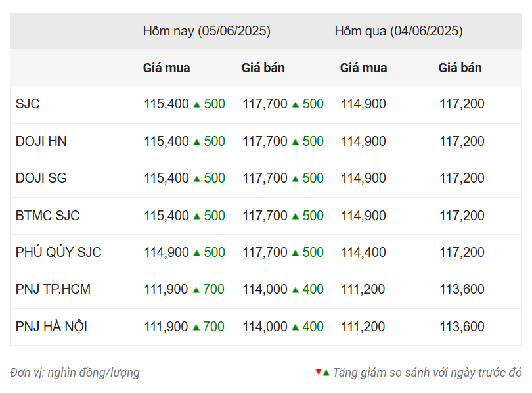
Task: Click the up arrow in DOJI SG sell price
Action: pyautogui.click(x=295, y=179)
